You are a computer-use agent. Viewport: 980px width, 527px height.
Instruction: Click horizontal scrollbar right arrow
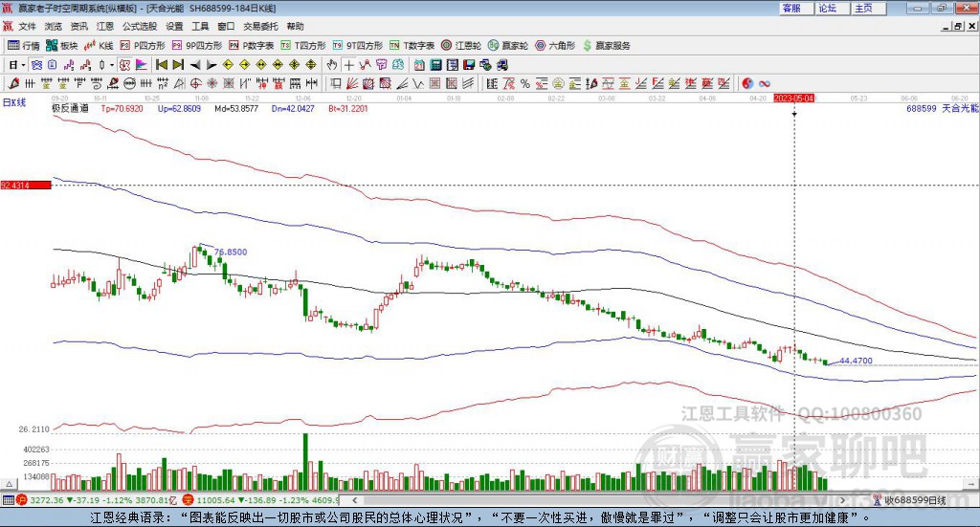[842, 500]
